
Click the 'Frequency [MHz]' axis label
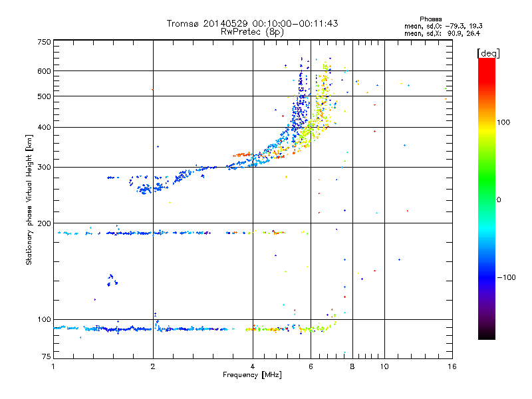tap(252, 375)
